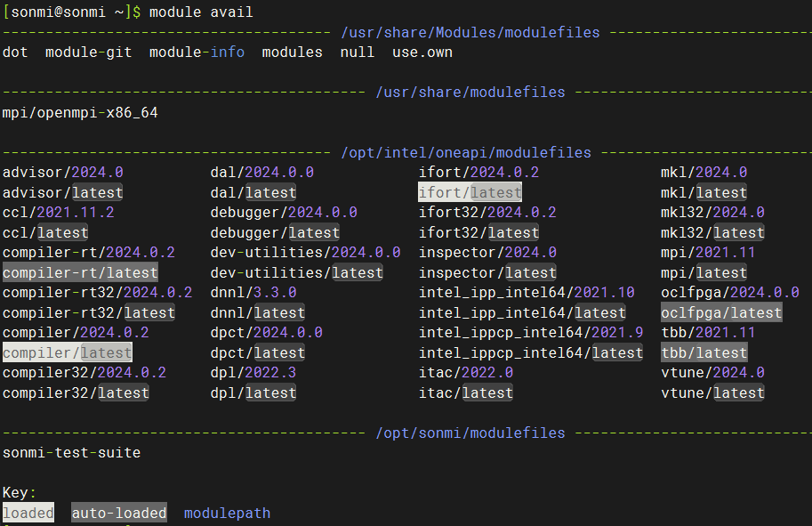The image size is (812, 526).
Task: Select the 'module-git' entry
Action: [89, 53]
